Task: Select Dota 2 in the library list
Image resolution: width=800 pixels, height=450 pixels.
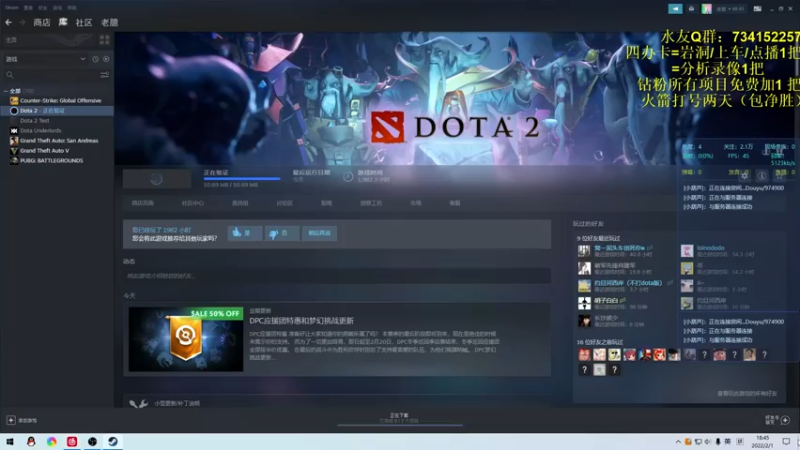Action: [x=57, y=111]
